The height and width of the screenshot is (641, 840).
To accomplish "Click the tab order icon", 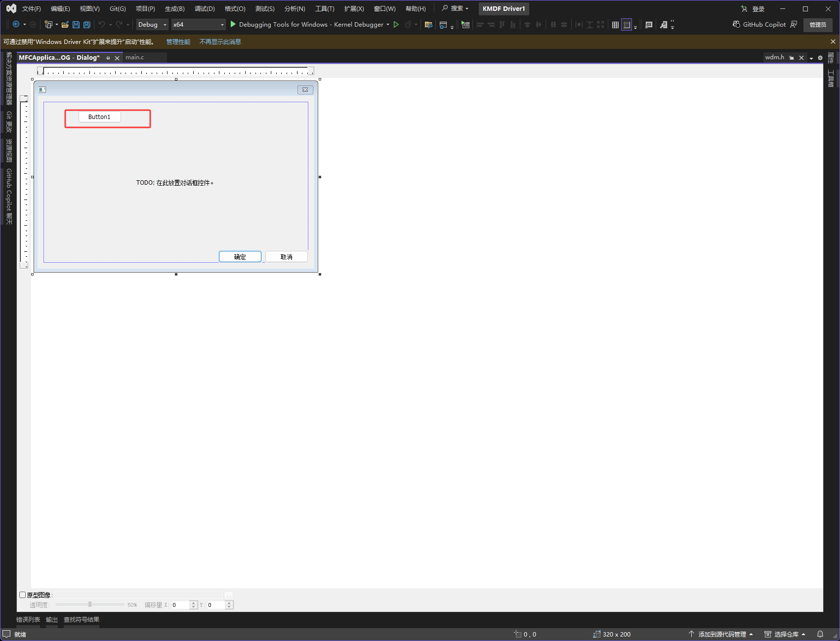I will click(x=649, y=24).
